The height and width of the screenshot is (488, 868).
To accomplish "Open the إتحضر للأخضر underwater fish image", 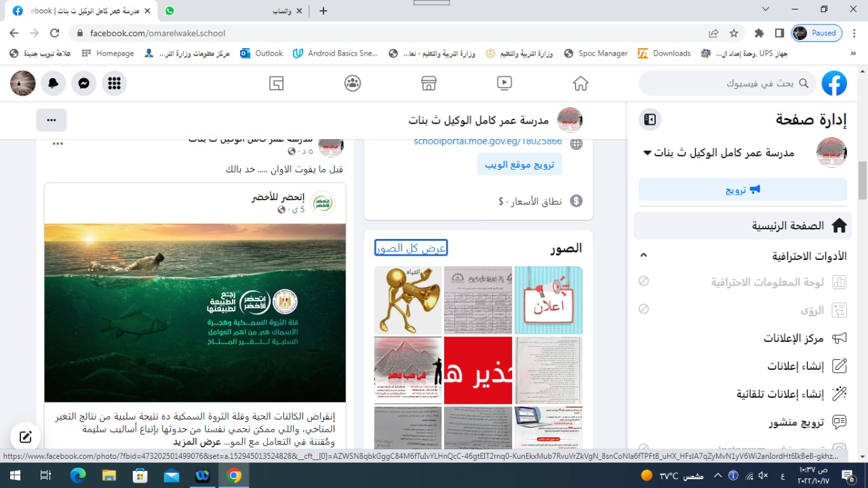I will pos(195,313).
